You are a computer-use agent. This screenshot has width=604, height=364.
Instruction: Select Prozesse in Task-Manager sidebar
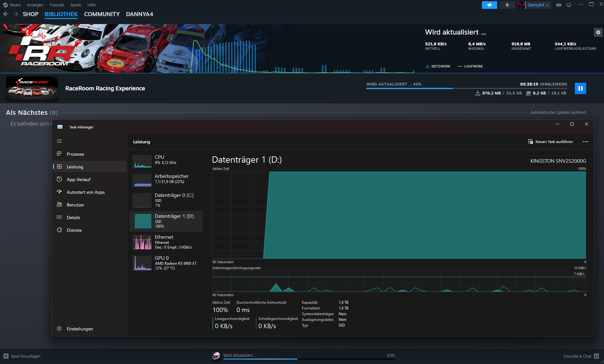pyautogui.click(x=90, y=154)
